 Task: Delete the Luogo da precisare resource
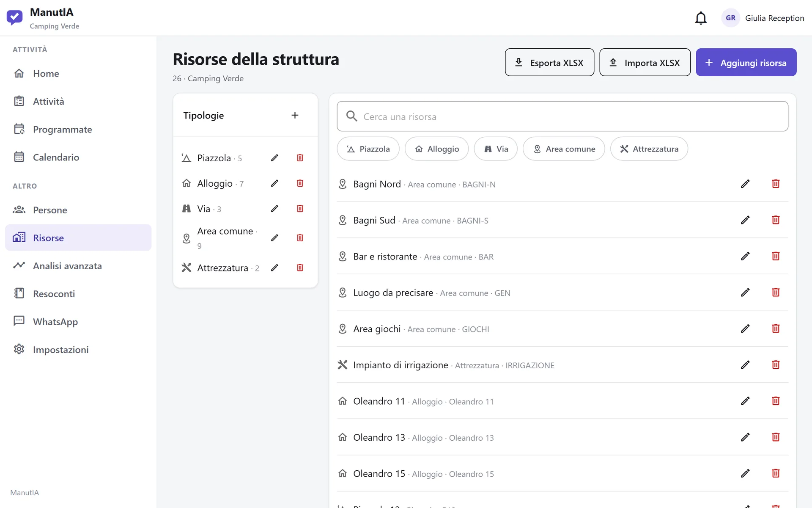(x=776, y=293)
